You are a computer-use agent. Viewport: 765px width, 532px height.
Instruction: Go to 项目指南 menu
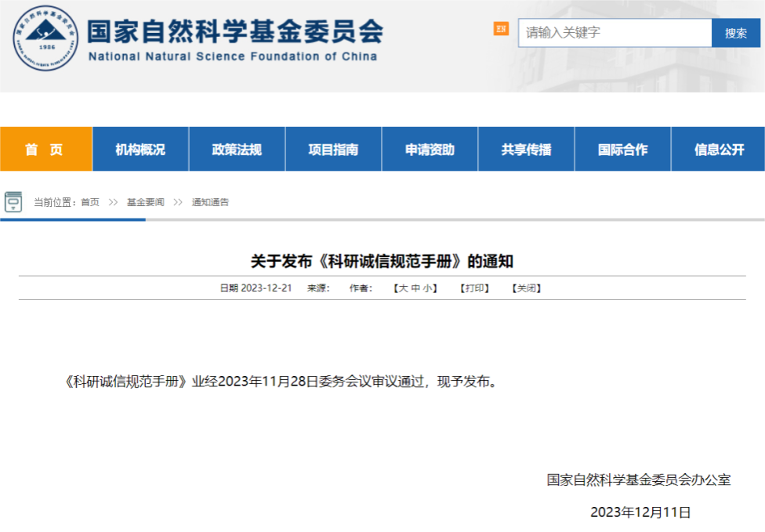click(333, 149)
